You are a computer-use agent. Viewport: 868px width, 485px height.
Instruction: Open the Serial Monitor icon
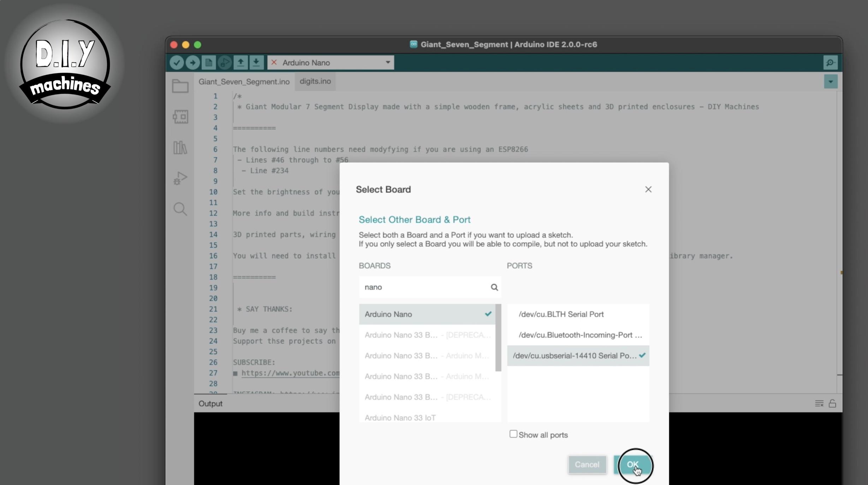(x=830, y=63)
